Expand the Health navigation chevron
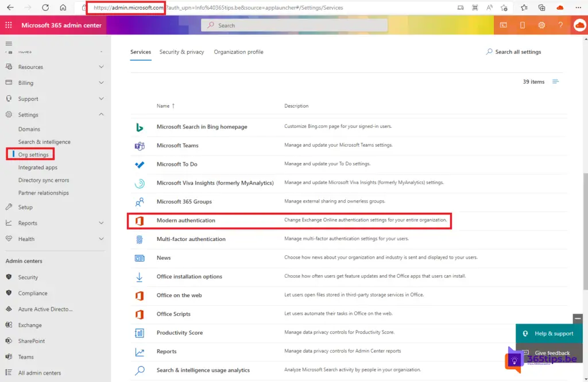Screen dimensions: 588x382 click(101, 239)
